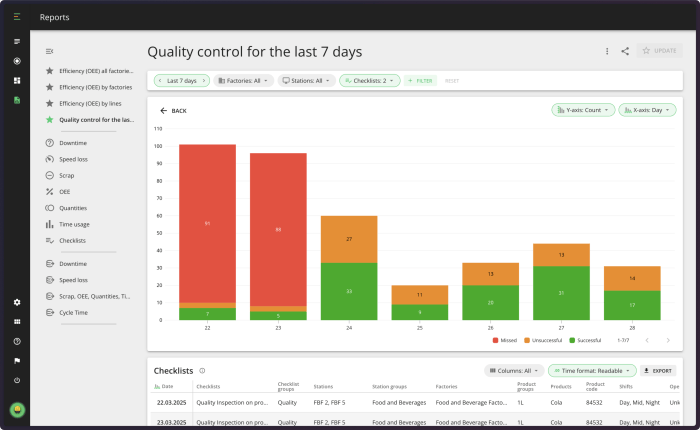Open the Stations: All dropdown
The height and width of the screenshot is (430, 700).
pyautogui.click(x=307, y=81)
